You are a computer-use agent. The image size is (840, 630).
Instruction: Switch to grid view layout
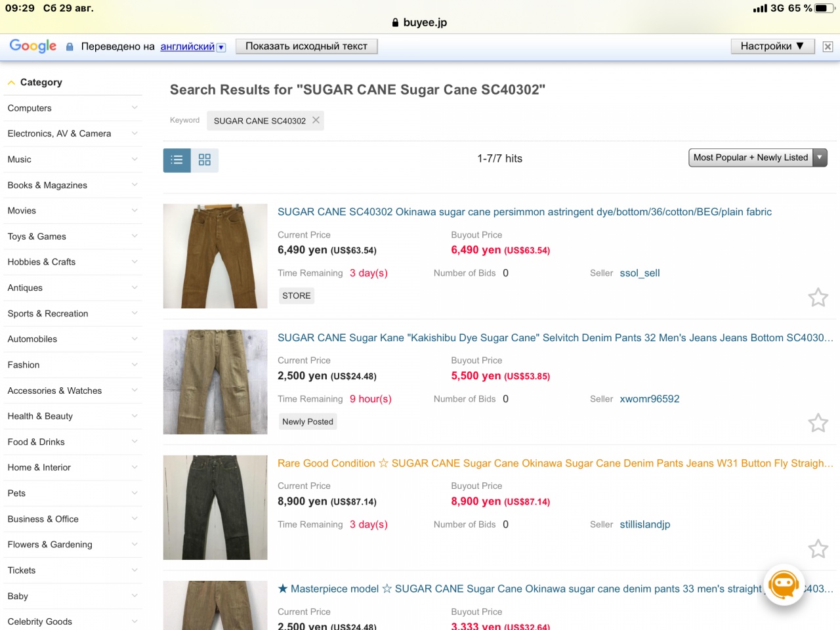tap(205, 160)
